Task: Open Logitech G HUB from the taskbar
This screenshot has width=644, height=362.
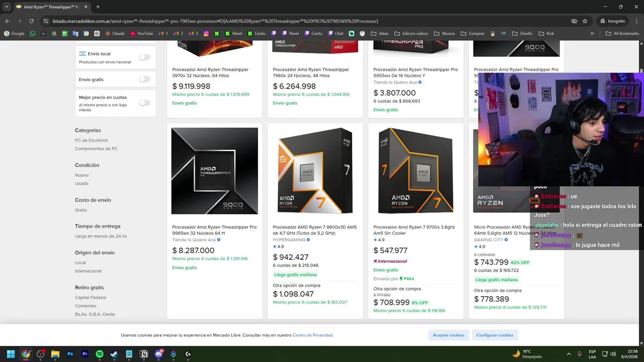Action: tap(188, 354)
